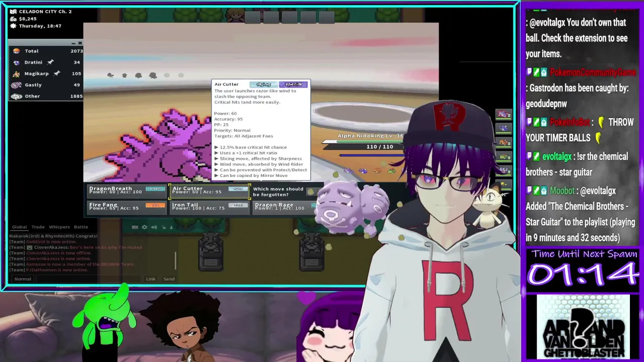
Task: Toggle the pin next to Dratini
Action: pyautogui.click(x=50, y=62)
